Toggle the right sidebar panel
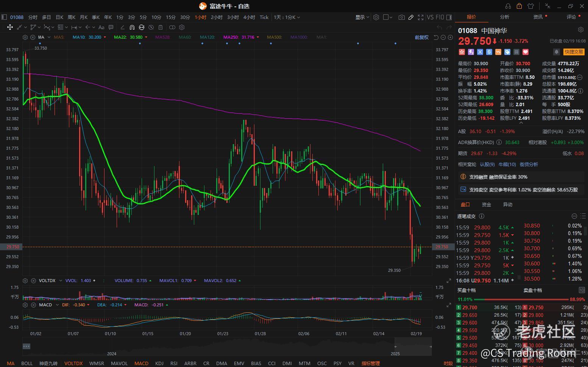 point(449,17)
